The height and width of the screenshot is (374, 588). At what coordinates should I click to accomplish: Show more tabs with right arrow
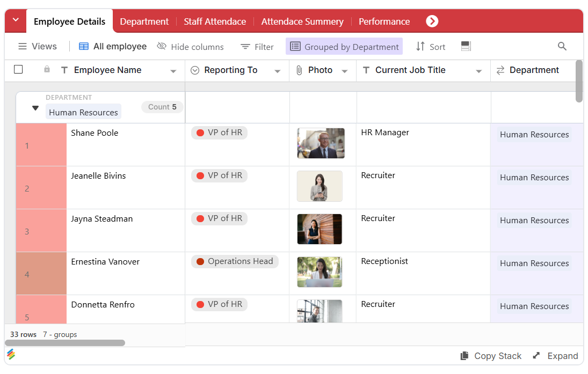point(432,21)
